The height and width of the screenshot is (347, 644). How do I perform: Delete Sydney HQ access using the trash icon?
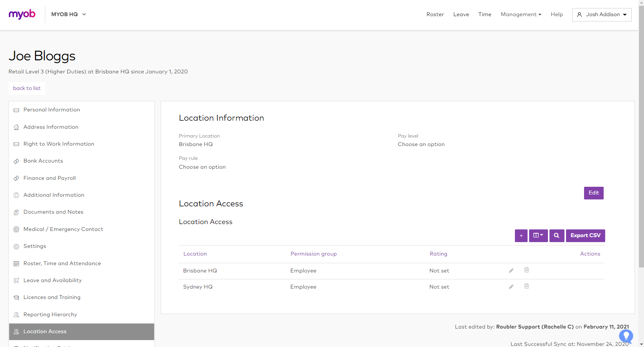click(526, 286)
